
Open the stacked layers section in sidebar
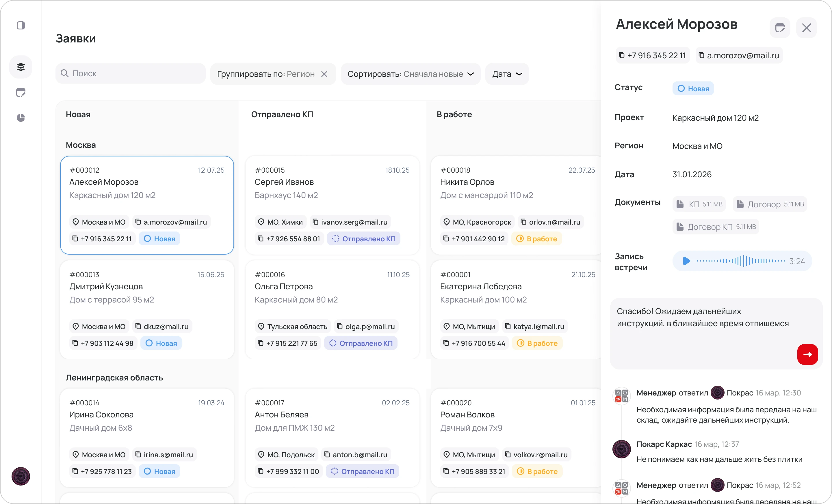[x=21, y=67]
